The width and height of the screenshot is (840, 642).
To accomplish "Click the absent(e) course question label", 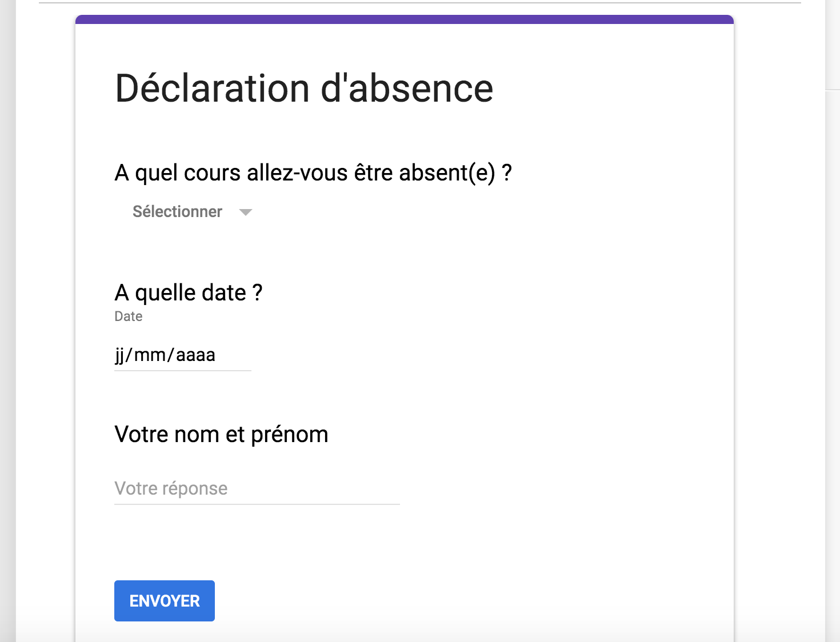I will 313,172.
